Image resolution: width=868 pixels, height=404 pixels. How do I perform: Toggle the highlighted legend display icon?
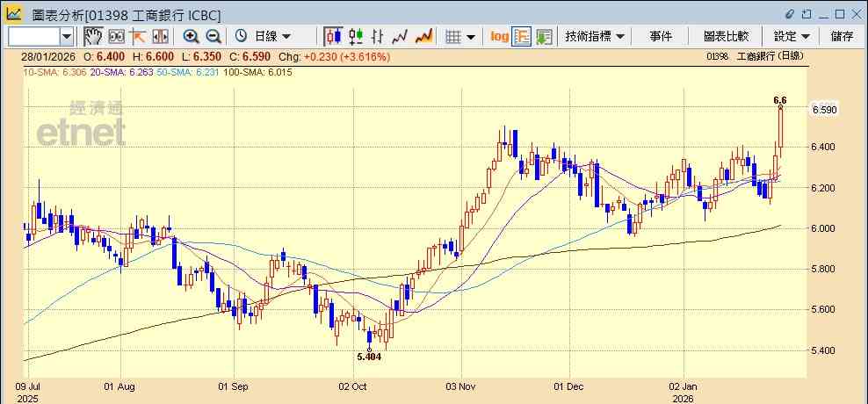tap(522, 37)
